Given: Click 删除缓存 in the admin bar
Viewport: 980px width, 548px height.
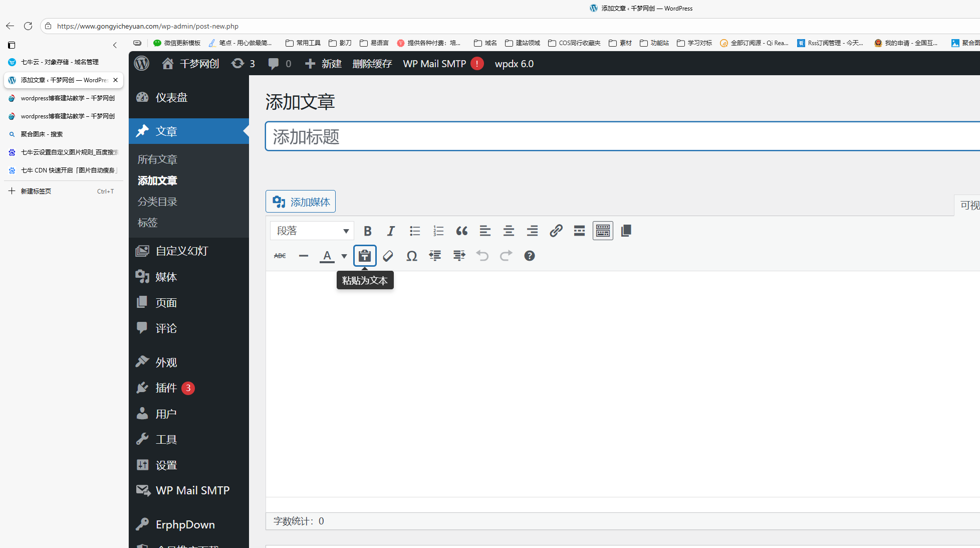Looking at the screenshot, I should tap(372, 64).
